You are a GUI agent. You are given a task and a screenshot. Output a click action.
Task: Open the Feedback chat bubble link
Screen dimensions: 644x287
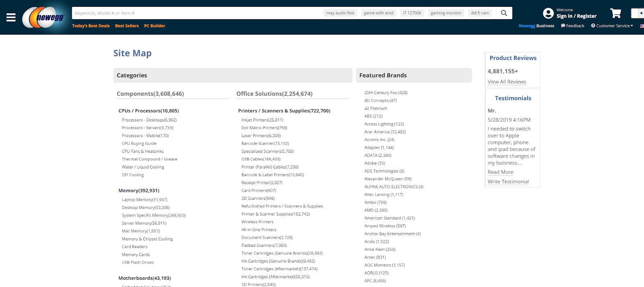[573, 26]
